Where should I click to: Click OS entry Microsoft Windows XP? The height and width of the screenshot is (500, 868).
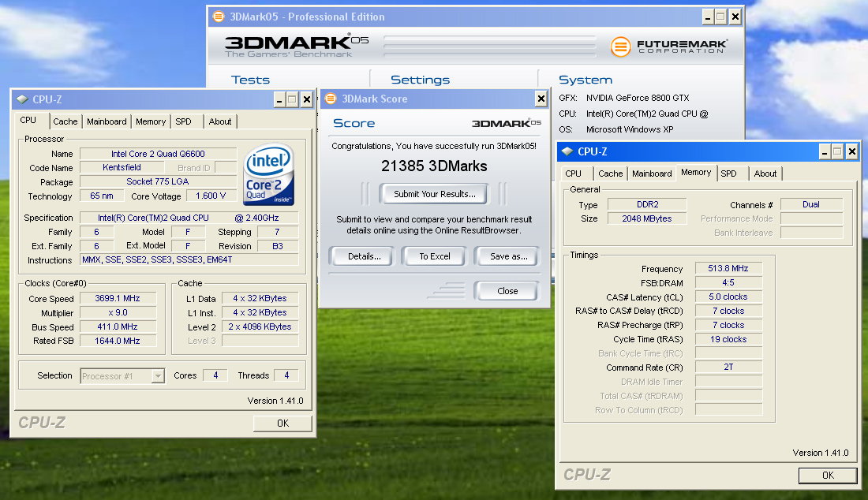(x=630, y=129)
